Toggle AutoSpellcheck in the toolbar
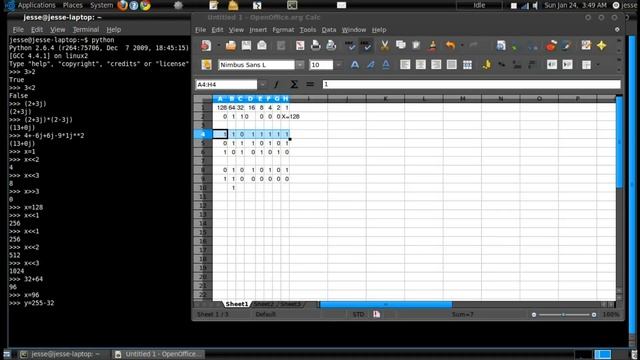Viewport: 640px width, 360px height. pos(366,45)
